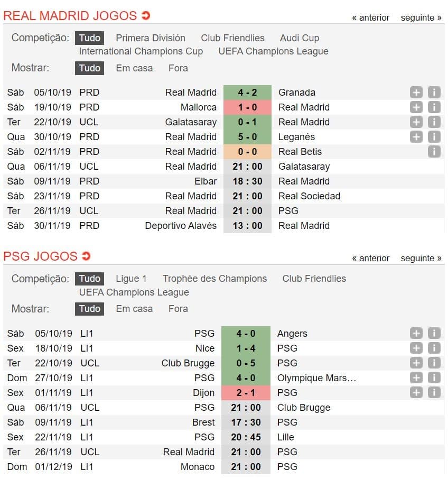Click plus icon on Club Brugge vs PSG row
The height and width of the screenshot is (479, 448).
click(416, 363)
